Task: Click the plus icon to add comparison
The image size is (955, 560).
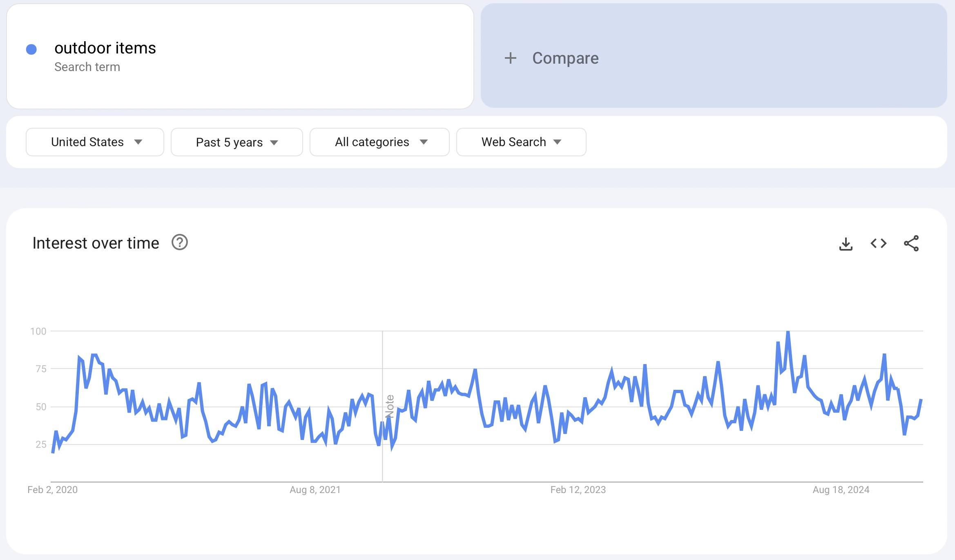Action: (510, 57)
